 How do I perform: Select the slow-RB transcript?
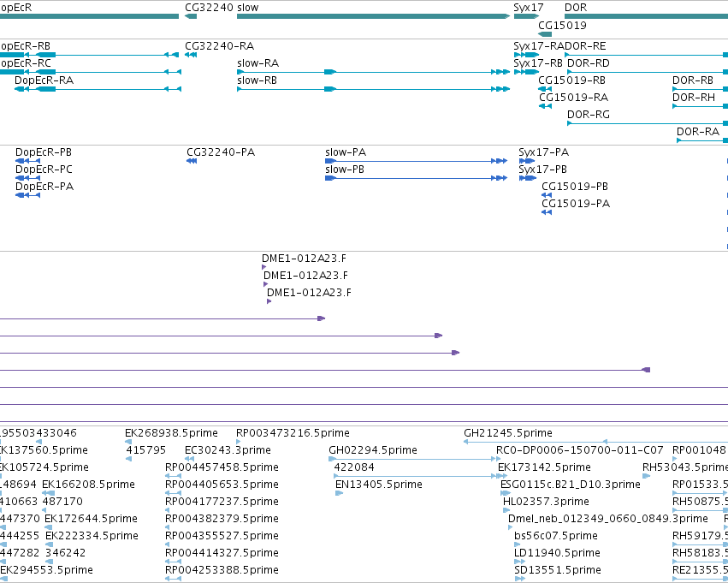click(257, 80)
